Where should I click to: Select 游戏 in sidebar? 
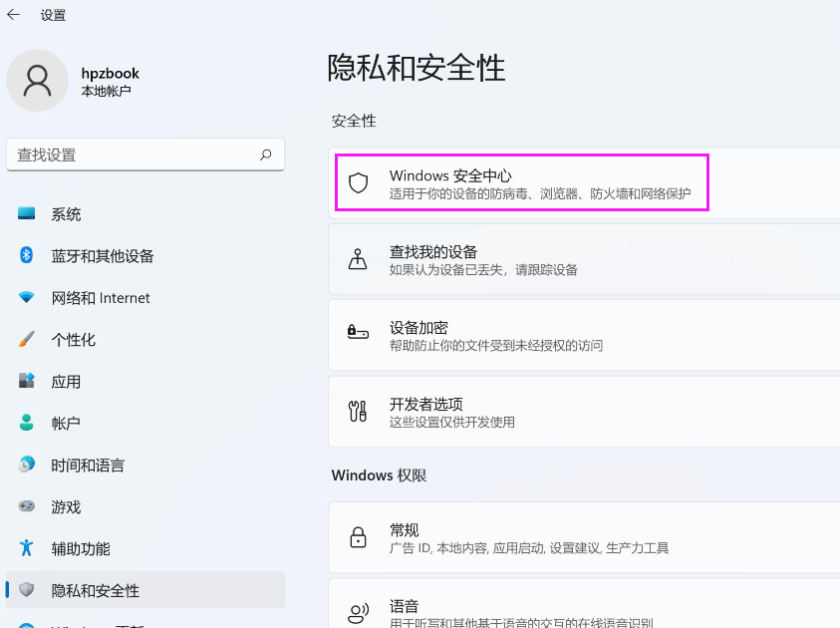click(x=145, y=507)
